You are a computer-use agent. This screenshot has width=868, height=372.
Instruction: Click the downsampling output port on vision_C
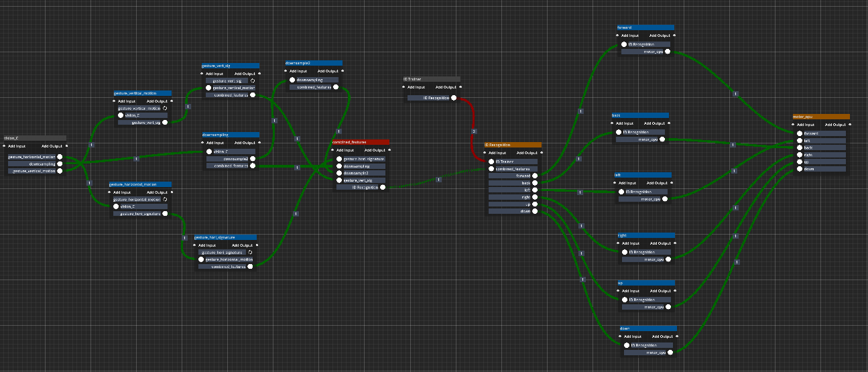pyautogui.click(x=60, y=164)
